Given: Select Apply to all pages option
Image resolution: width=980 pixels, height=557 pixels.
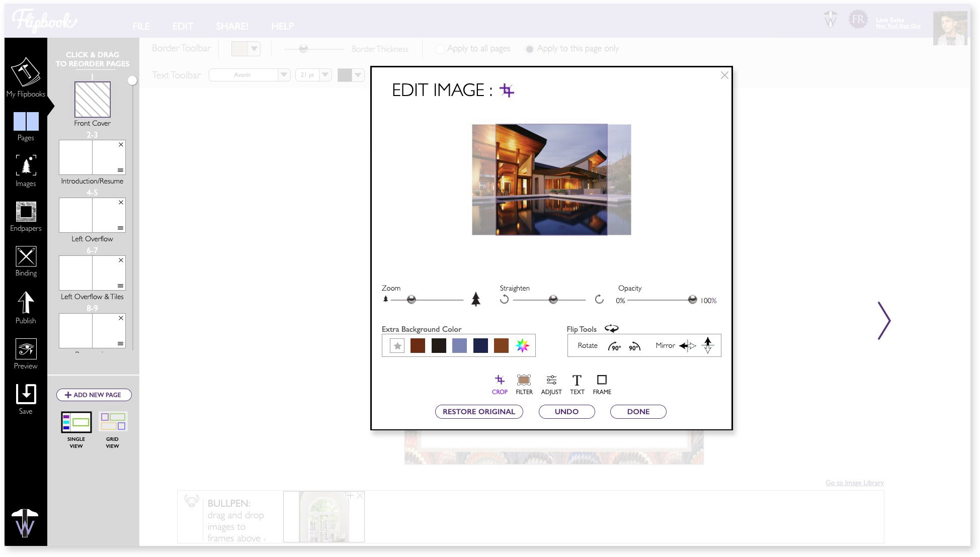Looking at the screenshot, I should [x=440, y=49].
